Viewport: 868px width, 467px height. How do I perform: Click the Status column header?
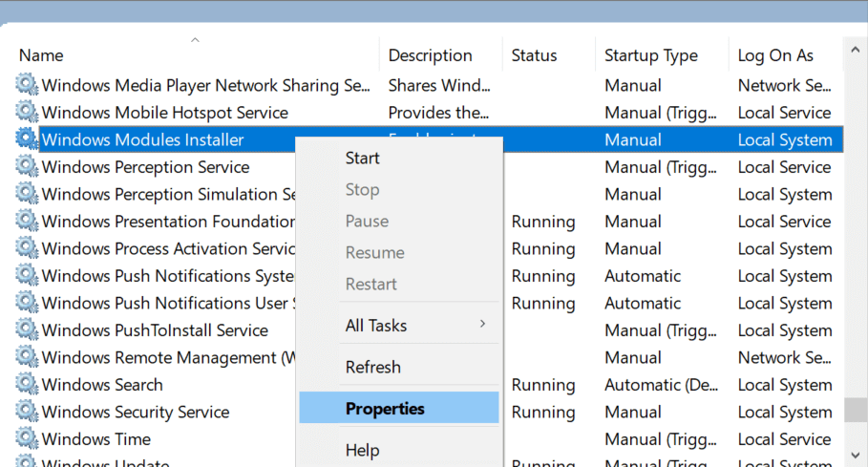535,55
